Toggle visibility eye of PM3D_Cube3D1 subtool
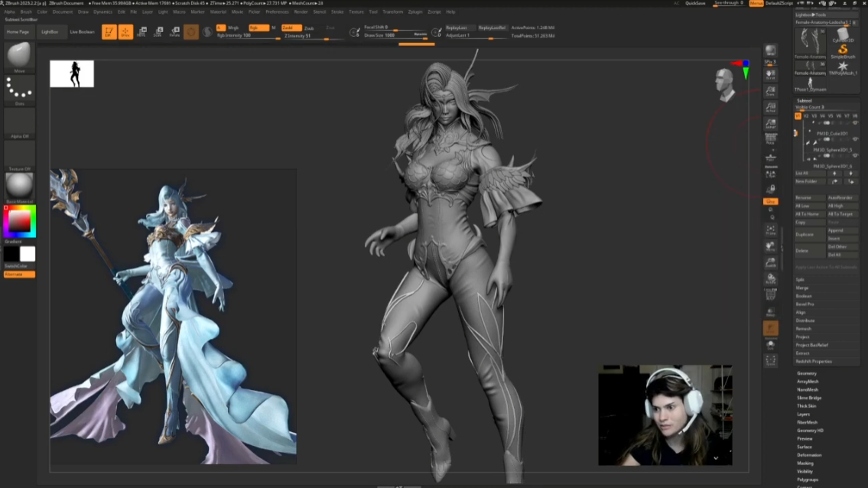Image resolution: width=868 pixels, height=488 pixels. pos(855,139)
